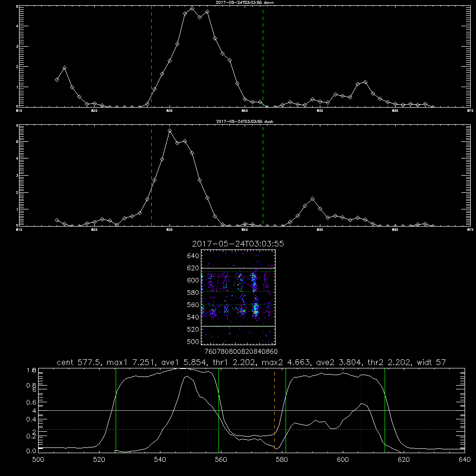Click the 0.0 label on bottom plot y-axis
Viewport: 476px width, 476px height.
[31, 451]
